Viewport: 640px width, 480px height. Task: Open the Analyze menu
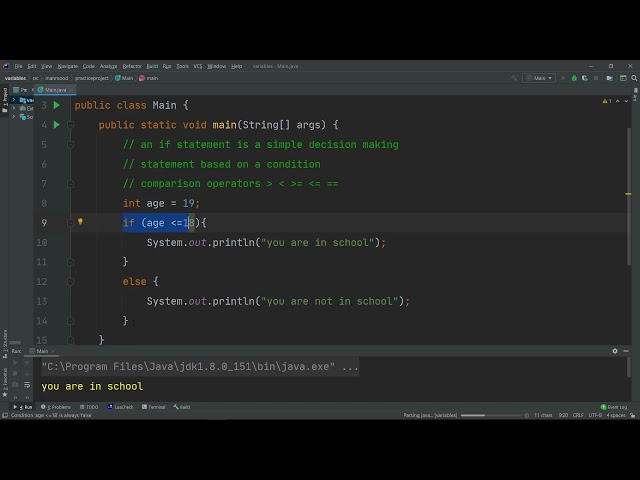(x=108, y=66)
